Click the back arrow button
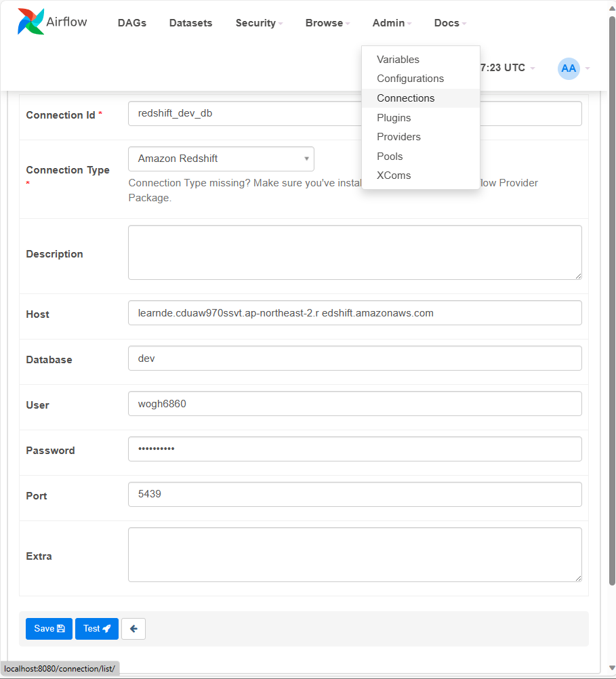Screen dimensions: 616x679 [x=134, y=628]
